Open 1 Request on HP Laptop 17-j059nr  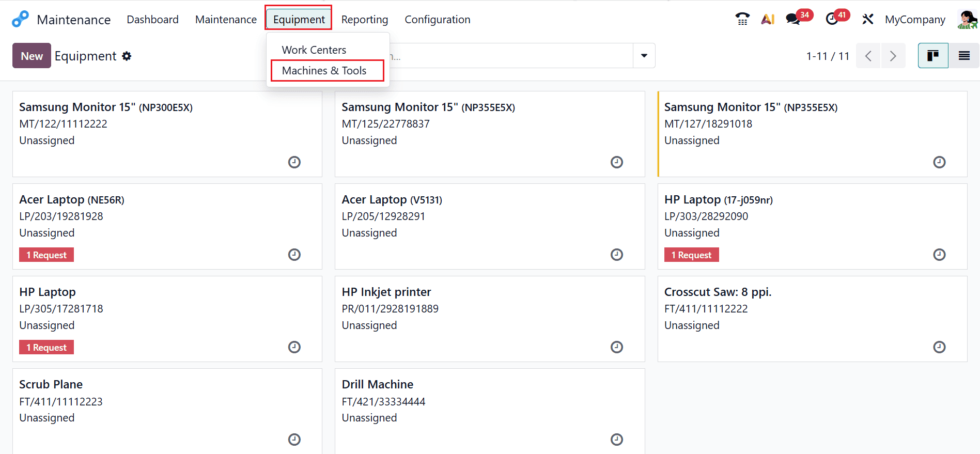(691, 255)
